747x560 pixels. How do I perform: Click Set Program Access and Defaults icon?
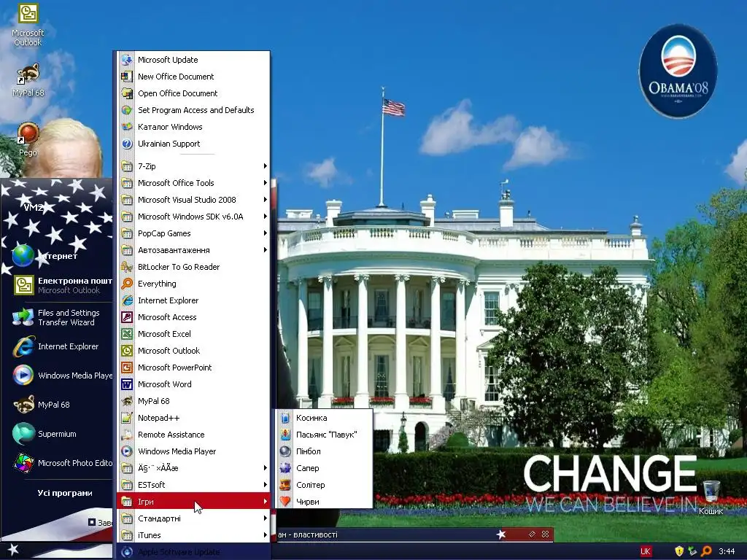click(127, 110)
